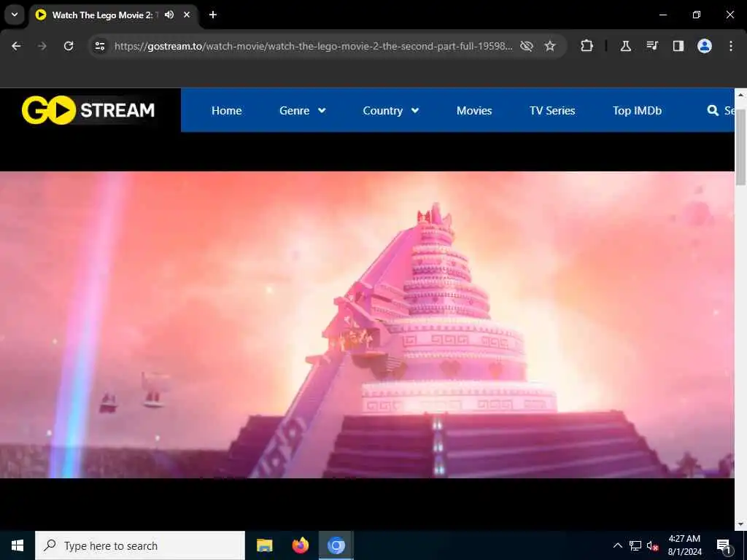The image size is (747, 560).
Task: Go to the Movies section
Action: 474,111
